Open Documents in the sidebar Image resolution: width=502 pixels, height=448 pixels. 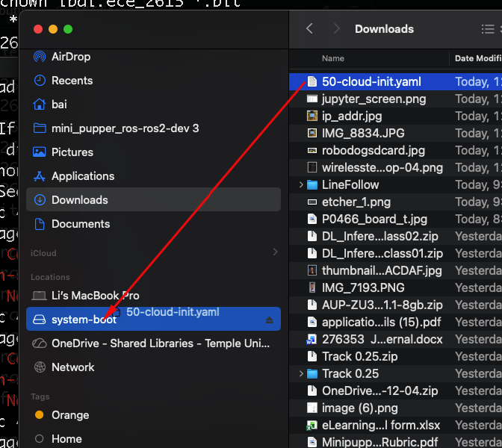coord(80,224)
